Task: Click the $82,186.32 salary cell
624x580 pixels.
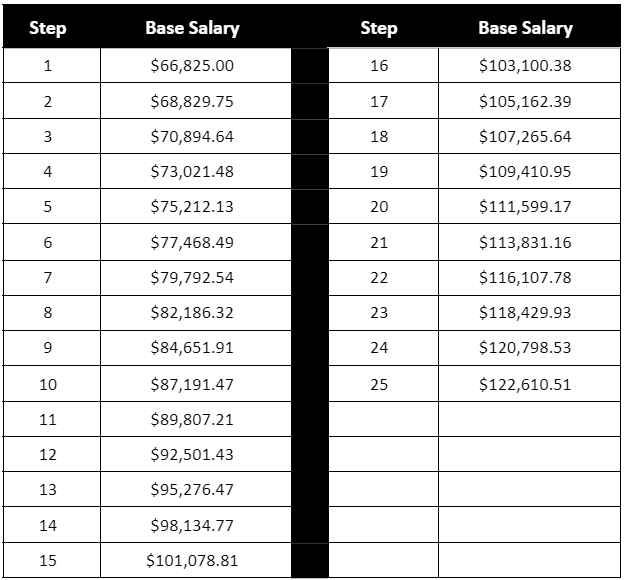Action: coord(192,313)
